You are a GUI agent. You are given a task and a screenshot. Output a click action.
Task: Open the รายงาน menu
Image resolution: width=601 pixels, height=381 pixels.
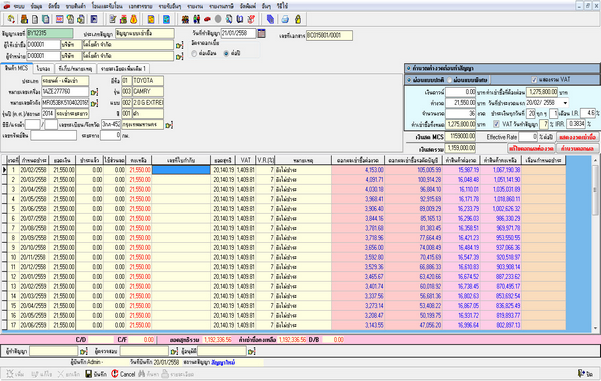[195, 6]
